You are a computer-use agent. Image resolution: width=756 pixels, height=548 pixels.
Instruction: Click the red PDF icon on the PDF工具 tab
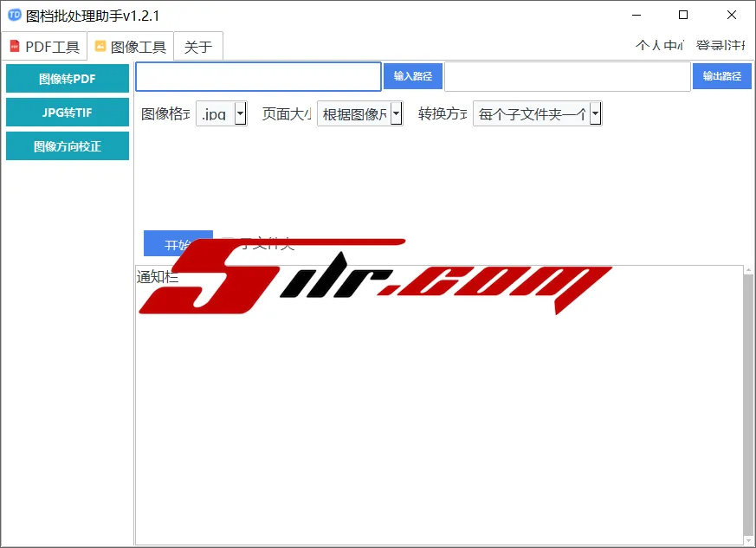pos(15,46)
